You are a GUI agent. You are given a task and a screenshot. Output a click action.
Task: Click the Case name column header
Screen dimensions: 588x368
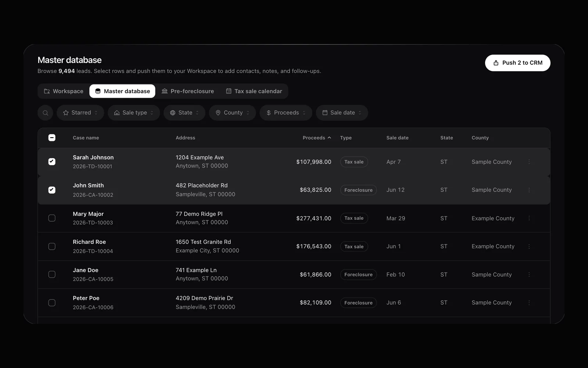pos(86,138)
